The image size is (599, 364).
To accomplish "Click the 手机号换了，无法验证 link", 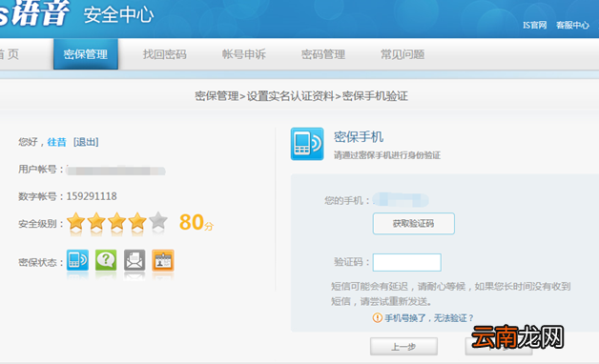I will coord(428,318).
